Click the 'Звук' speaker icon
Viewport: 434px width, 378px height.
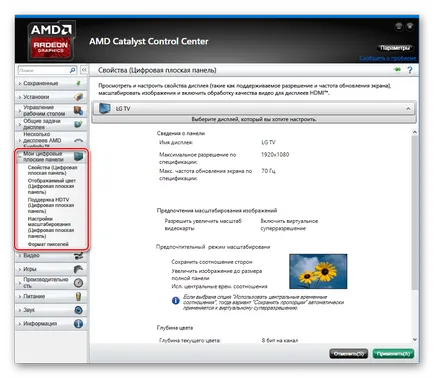[x=78, y=310]
